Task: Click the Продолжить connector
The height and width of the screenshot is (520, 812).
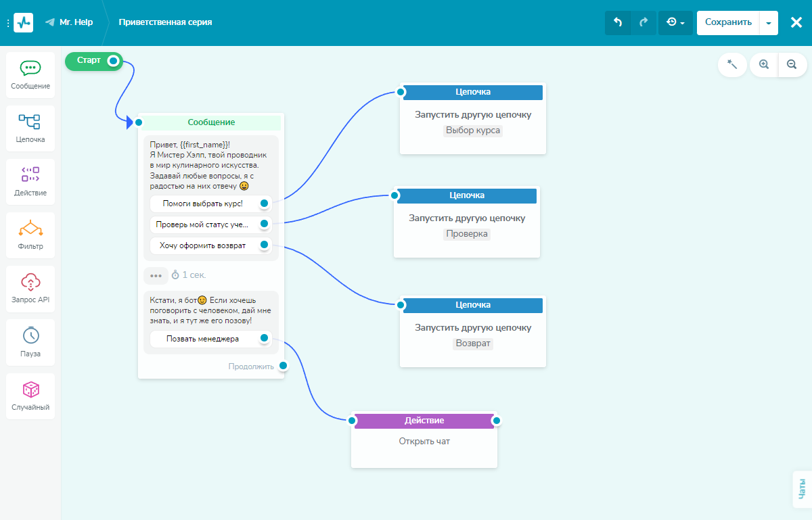Action: click(284, 367)
